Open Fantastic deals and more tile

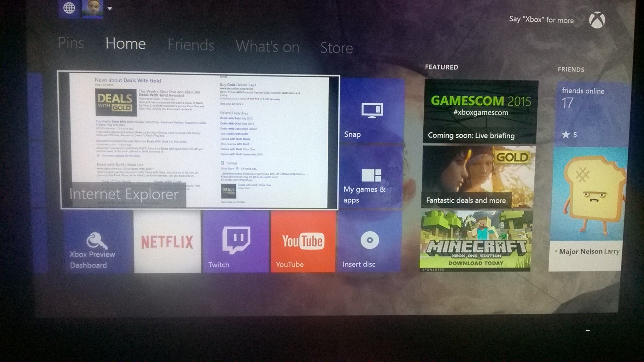(x=478, y=177)
